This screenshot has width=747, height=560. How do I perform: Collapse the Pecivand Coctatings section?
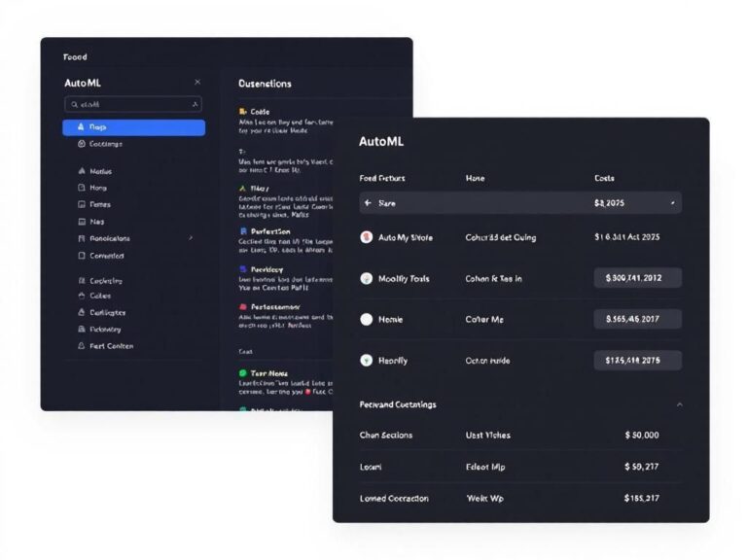tap(679, 404)
